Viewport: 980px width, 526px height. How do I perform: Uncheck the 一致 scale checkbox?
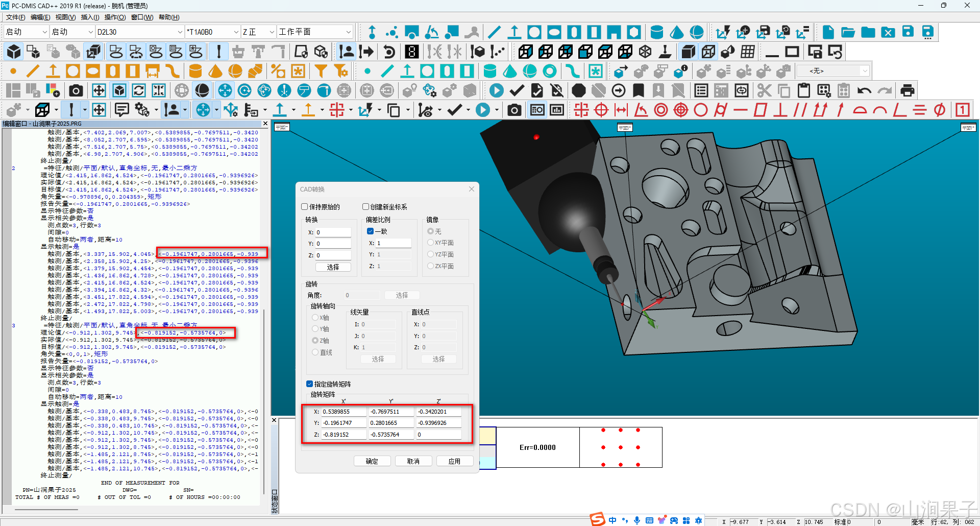(x=371, y=231)
